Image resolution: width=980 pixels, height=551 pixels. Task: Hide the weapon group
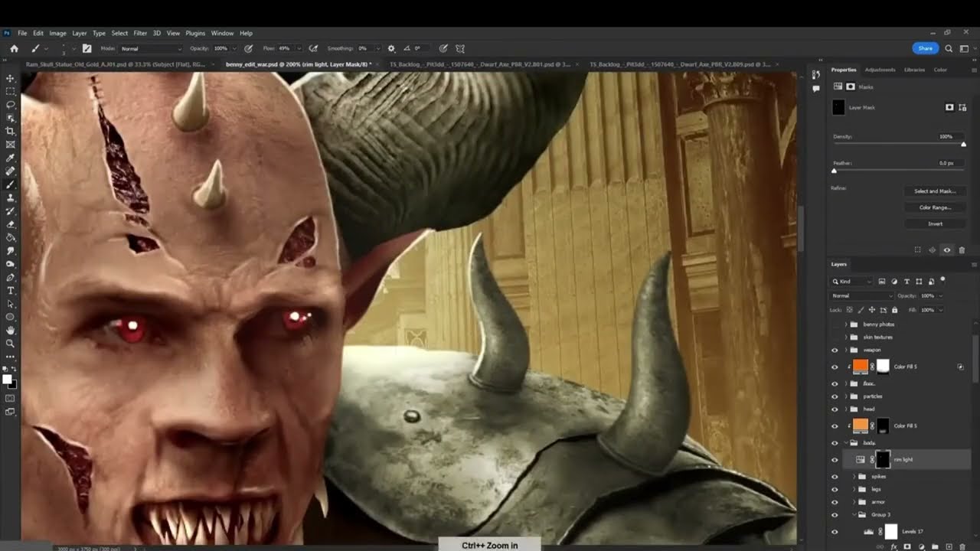835,350
